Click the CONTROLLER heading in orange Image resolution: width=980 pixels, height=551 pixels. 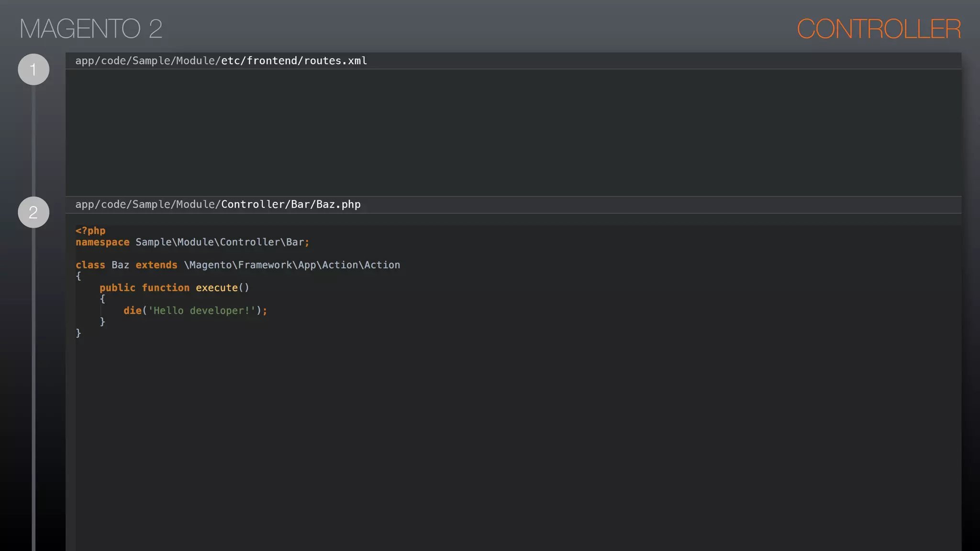pyautogui.click(x=879, y=29)
